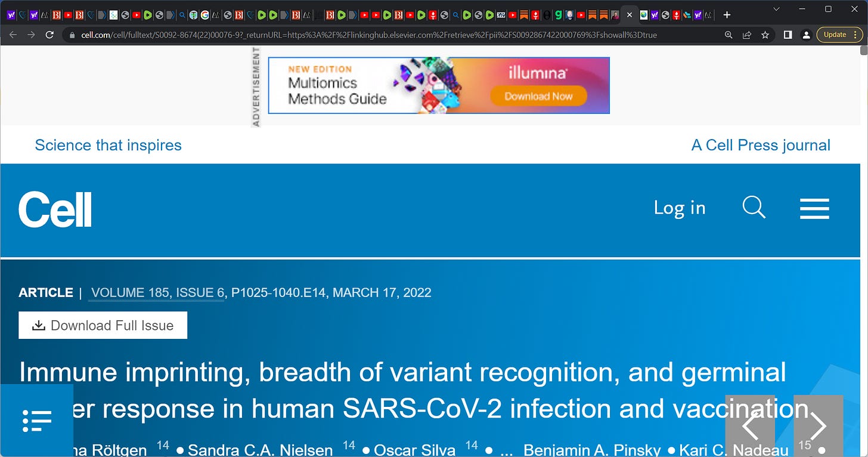Open the zoom magnifier in address bar
The height and width of the screenshot is (457, 868).
[x=728, y=35]
